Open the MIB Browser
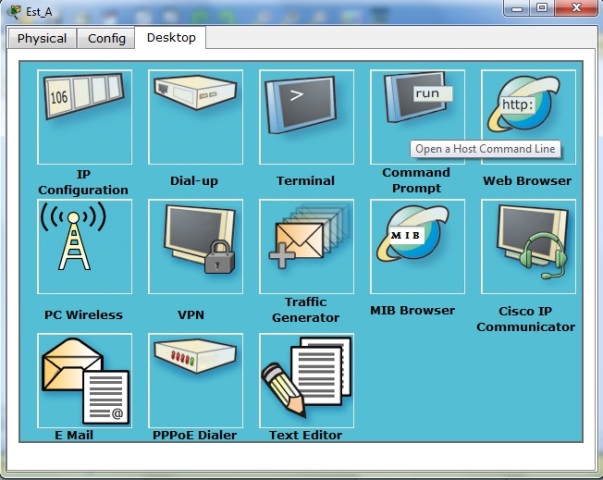Viewport: 603px width, 480px height. 417,246
